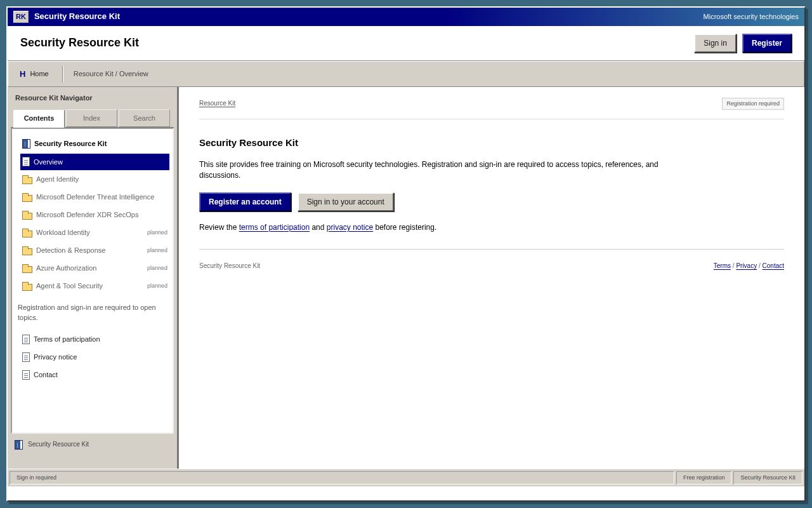Click planned tag on Agent & Tool Security row
Viewport: 812px width, 508px height.
pyautogui.click(x=157, y=286)
